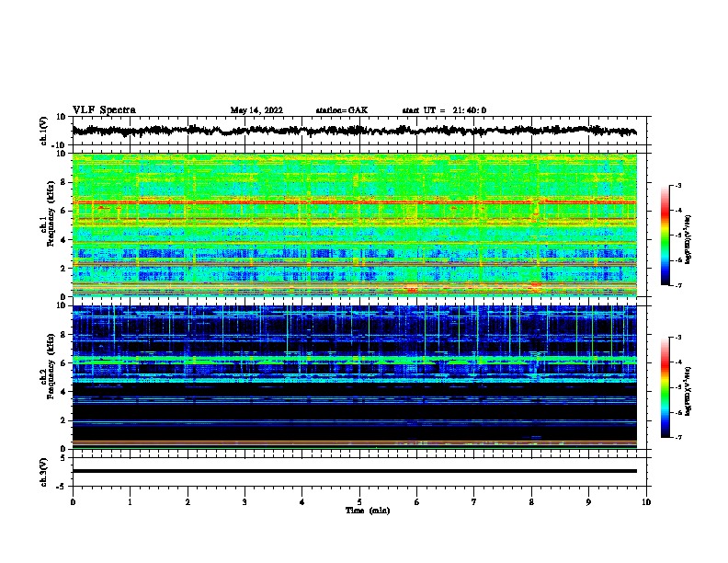Click the "ch.2 Frequency (kHz)" axis label
Screen dimensions: 728x563
[x=47, y=366]
